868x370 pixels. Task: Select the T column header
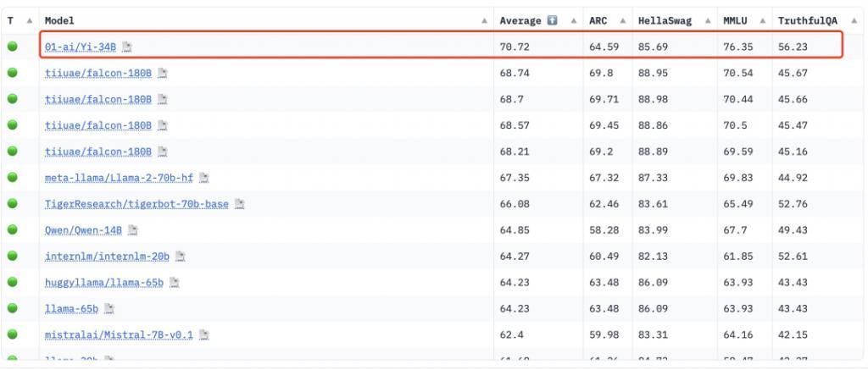[x=11, y=20]
